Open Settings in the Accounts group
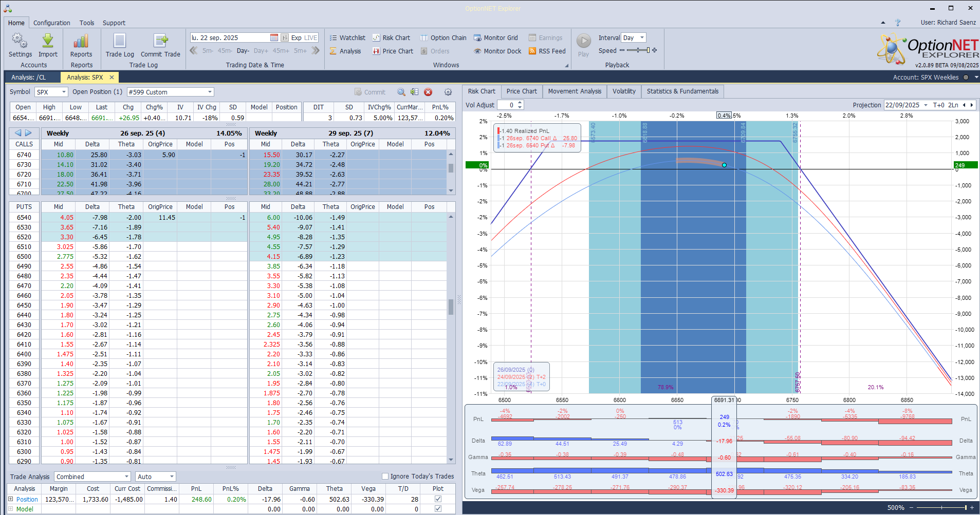This screenshot has height=515, width=980. pos(20,45)
